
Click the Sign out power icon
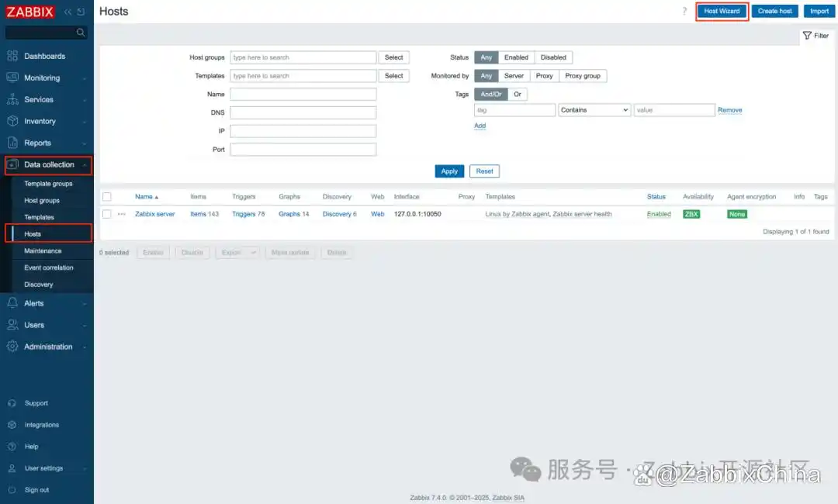pyautogui.click(x=12, y=489)
